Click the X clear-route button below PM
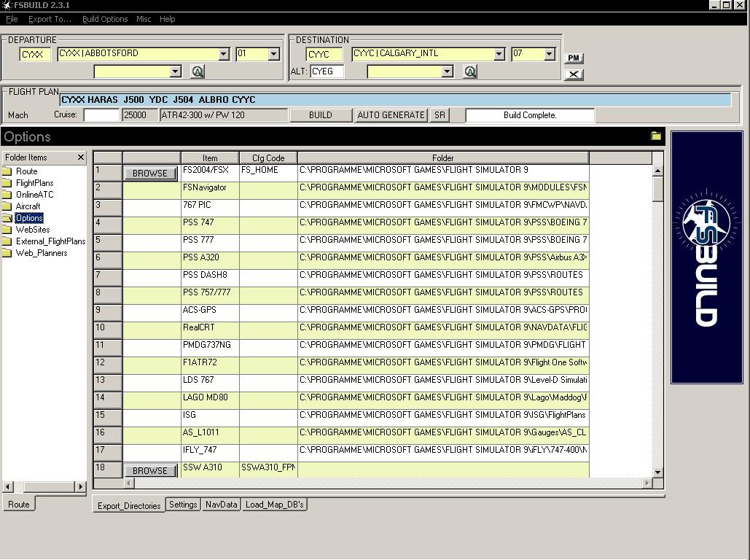 tap(574, 74)
